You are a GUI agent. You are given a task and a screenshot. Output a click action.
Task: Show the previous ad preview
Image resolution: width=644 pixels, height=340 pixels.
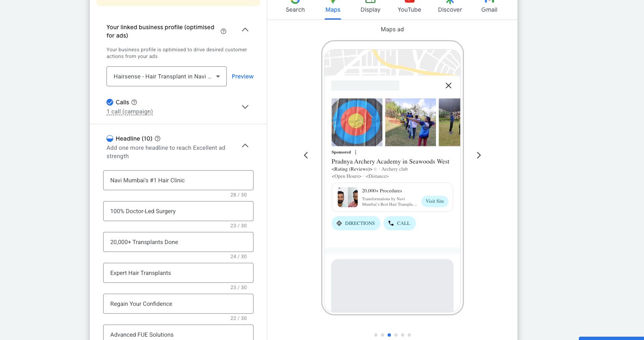306,155
